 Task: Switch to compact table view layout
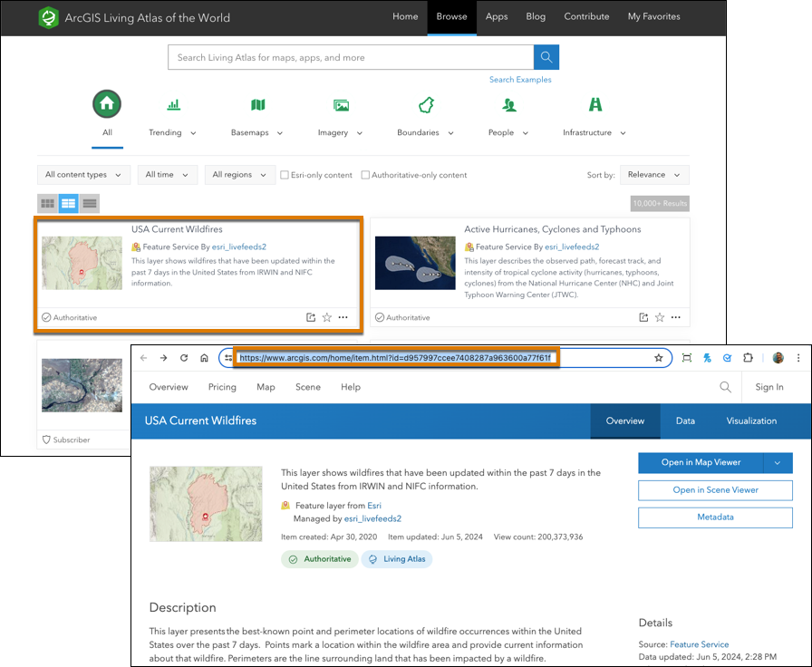click(x=90, y=204)
